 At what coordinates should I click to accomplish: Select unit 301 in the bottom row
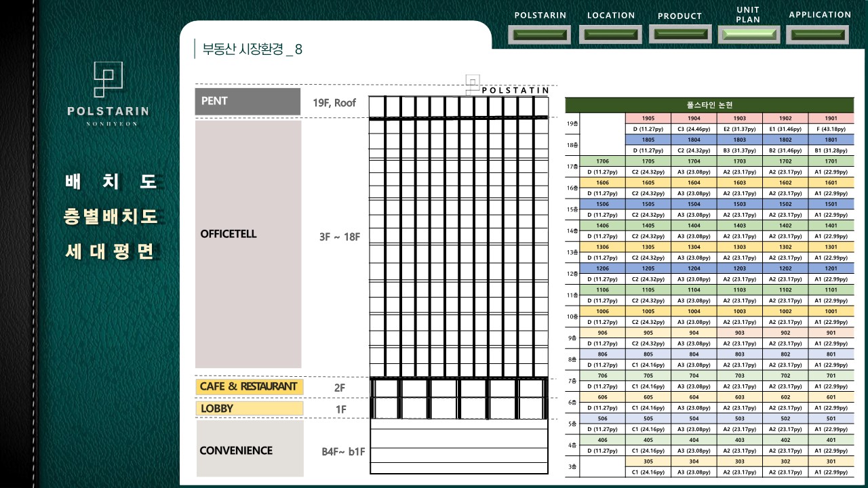[831, 462]
